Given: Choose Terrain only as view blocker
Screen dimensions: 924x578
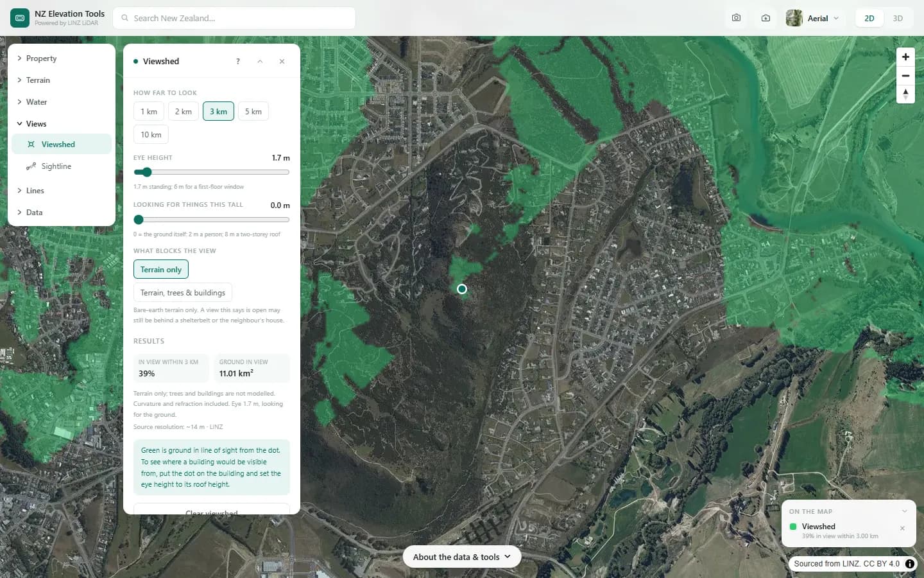Looking at the screenshot, I should (161, 270).
